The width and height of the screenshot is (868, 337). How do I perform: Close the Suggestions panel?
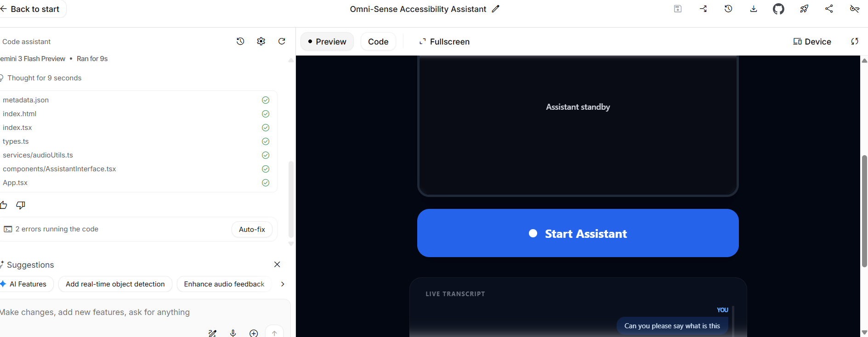[x=277, y=264]
